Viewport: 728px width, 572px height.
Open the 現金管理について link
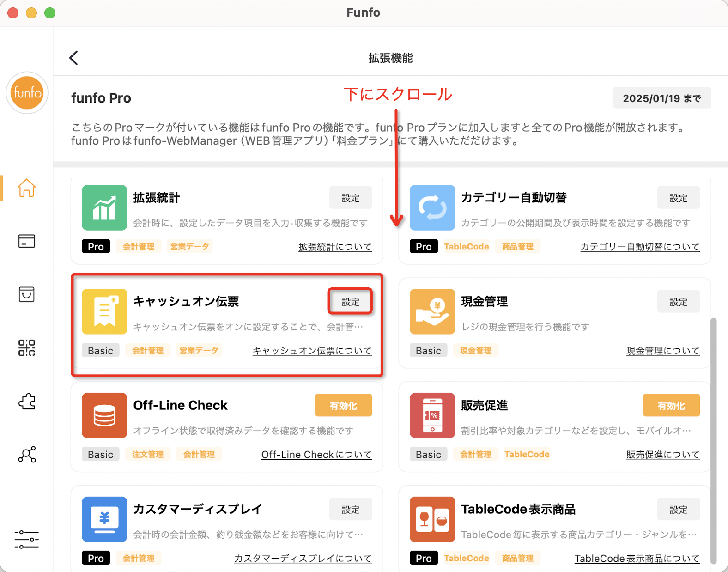click(663, 351)
